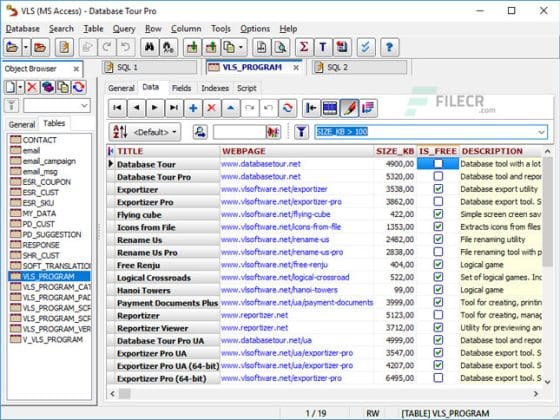Click the binoculars Search icon in main toolbar
This screenshot has width=560, height=420.
[150, 47]
